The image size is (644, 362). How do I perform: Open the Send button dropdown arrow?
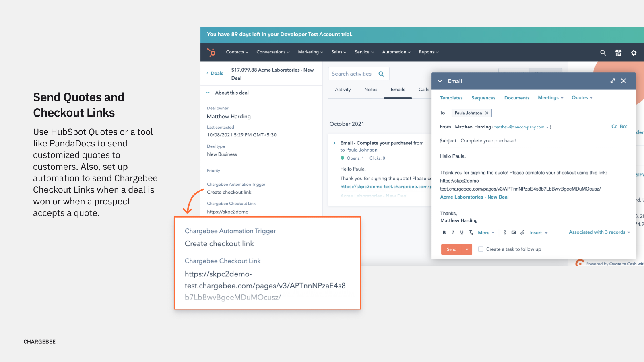[467, 249]
